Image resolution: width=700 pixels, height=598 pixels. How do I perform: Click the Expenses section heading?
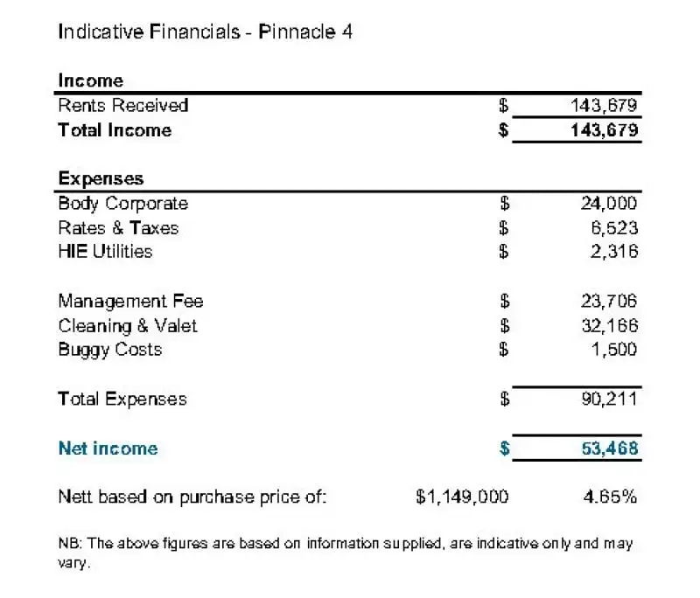pos(101,178)
